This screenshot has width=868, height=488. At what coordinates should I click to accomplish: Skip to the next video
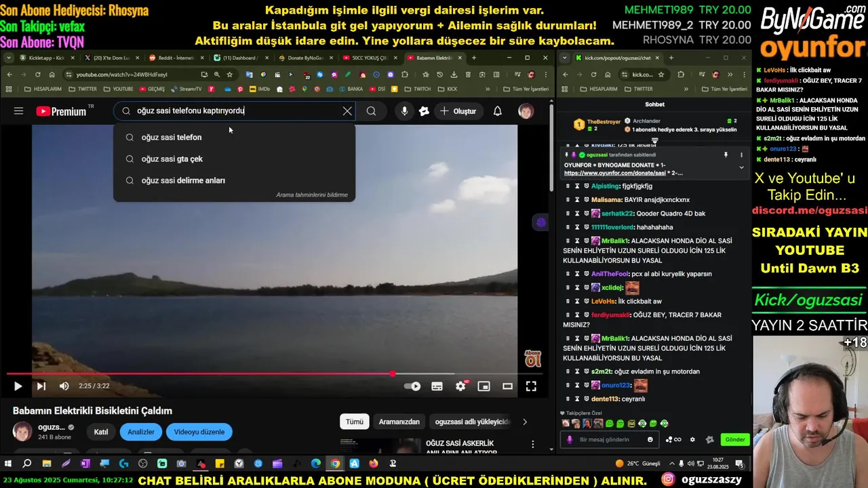click(x=41, y=386)
